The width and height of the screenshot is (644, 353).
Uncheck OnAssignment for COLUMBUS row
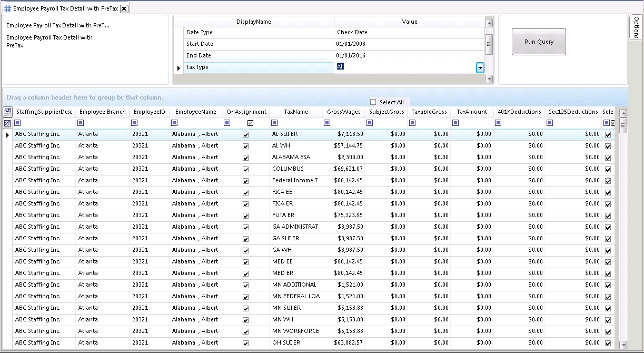point(245,169)
